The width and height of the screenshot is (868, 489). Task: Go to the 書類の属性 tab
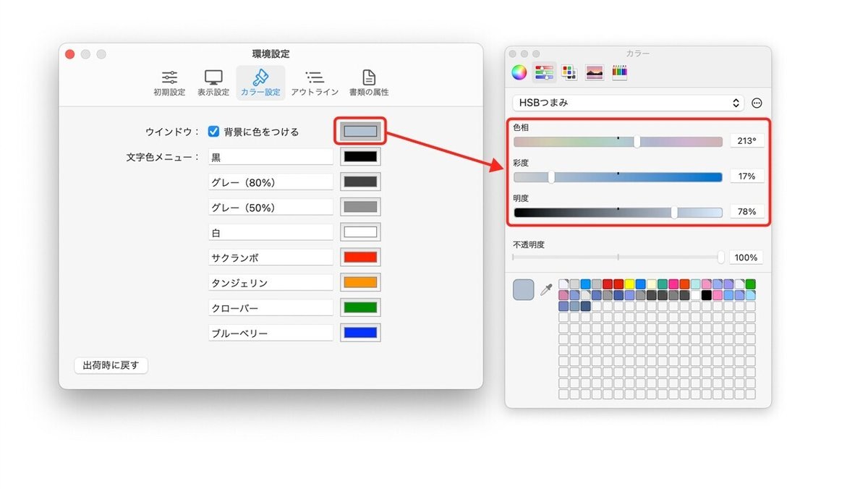pyautogui.click(x=369, y=83)
